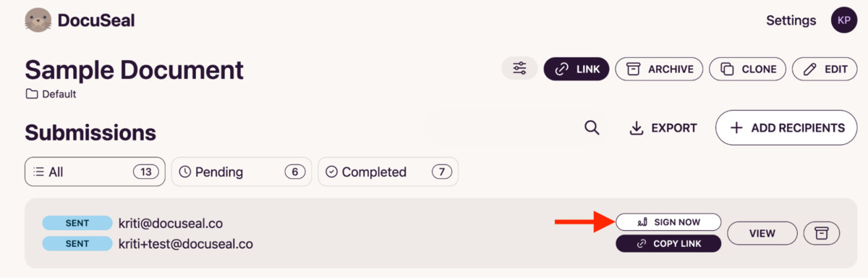Add recipients to the document
This screenshot has width=868, height=278.
787,128
